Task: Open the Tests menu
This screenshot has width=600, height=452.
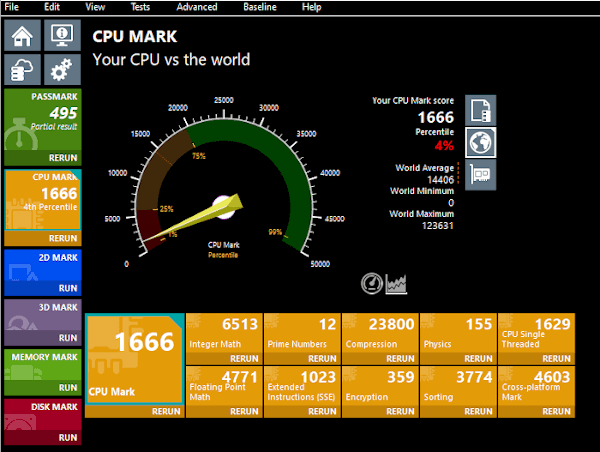Action: point(140,7)
